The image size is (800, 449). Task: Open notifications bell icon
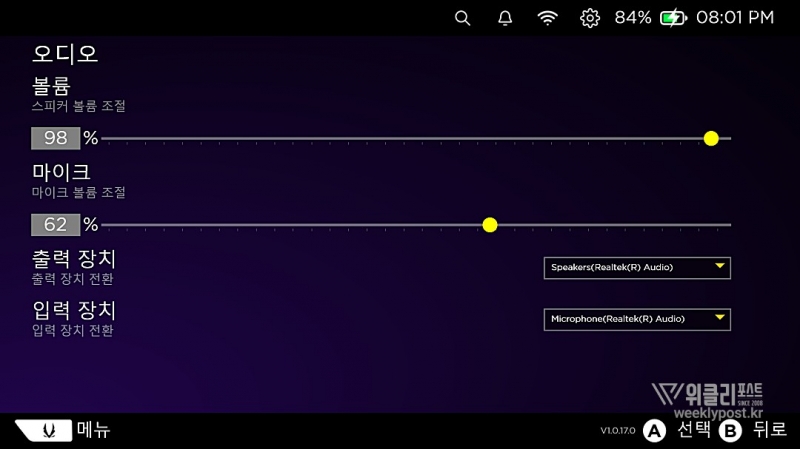point(505,18)
